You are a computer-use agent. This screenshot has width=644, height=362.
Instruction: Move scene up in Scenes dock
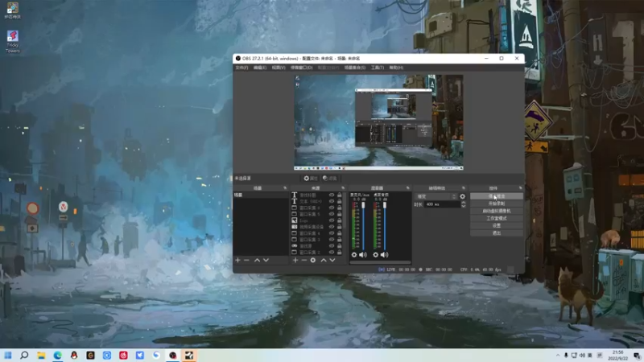point(257,260)
